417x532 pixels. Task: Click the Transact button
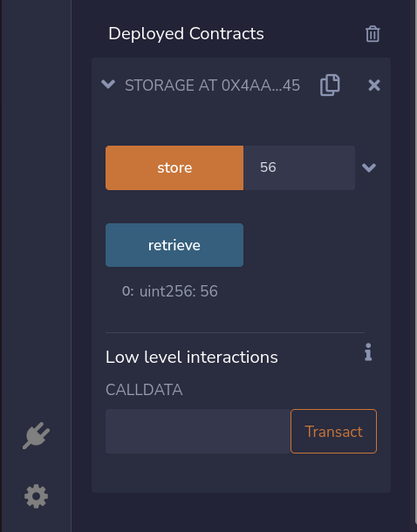pyautogui.click(x=333, y=431)
